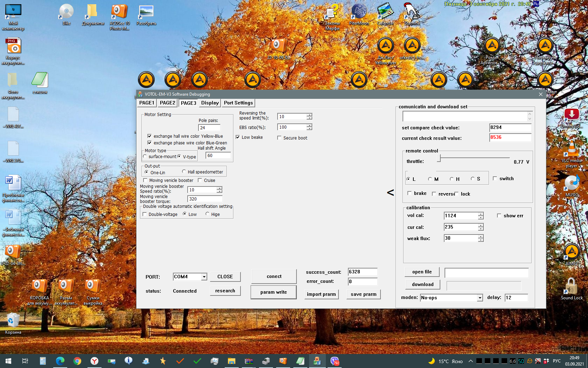
Task: Select the Hall speedometter radio button
Action: point(184,172)
